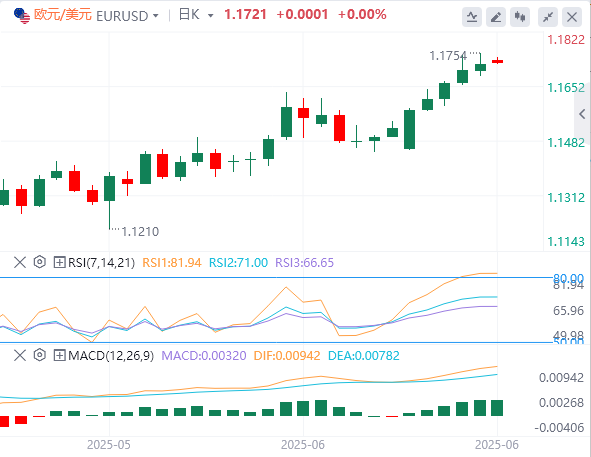Screen dimensions: 591x457
Task: Click the RSI1:81.94 value
Action: [172, 262]
